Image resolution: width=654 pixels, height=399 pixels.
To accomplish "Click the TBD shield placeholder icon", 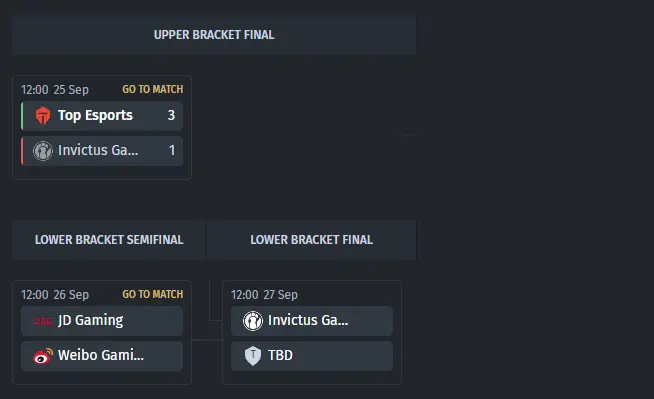I will pyautogui.click(x=253, y=356).
